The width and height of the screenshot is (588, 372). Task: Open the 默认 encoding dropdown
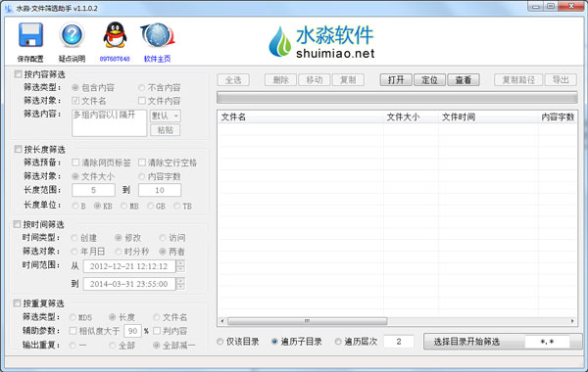point(166,116)
